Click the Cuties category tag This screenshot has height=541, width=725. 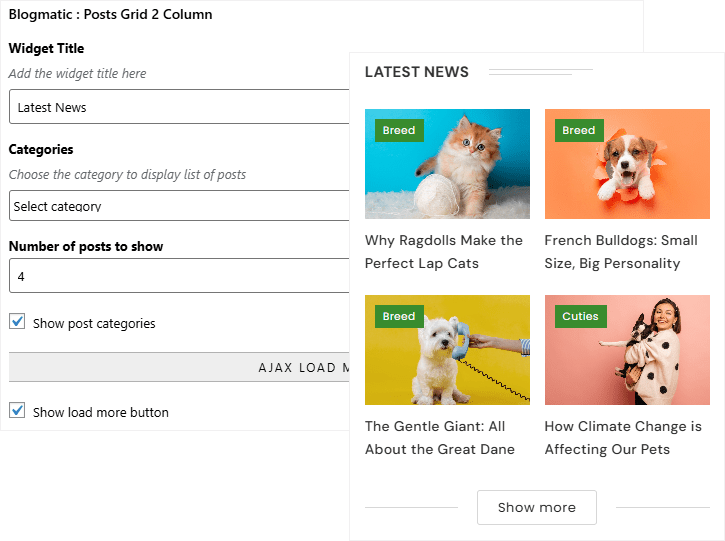tap(580, 316)
